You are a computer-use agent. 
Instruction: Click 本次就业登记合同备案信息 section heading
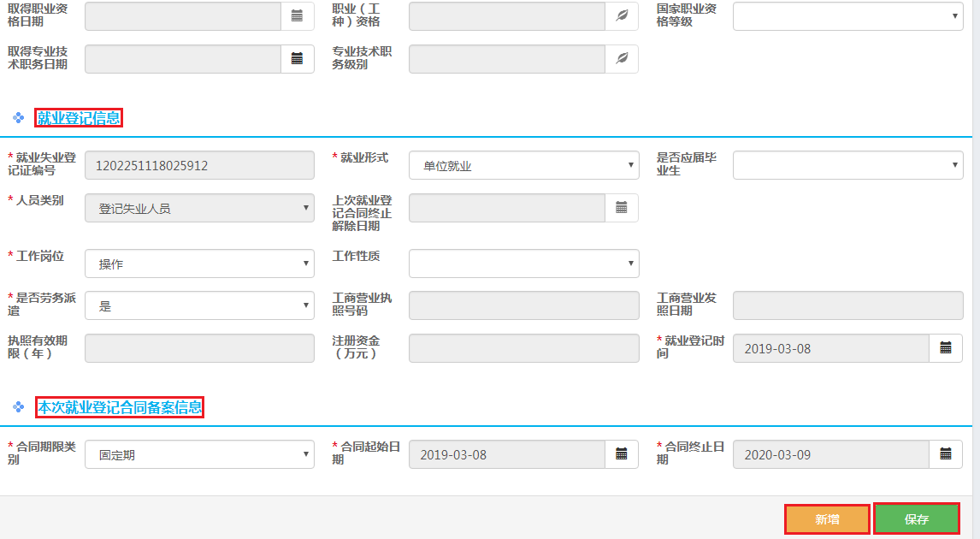[120, 407]
